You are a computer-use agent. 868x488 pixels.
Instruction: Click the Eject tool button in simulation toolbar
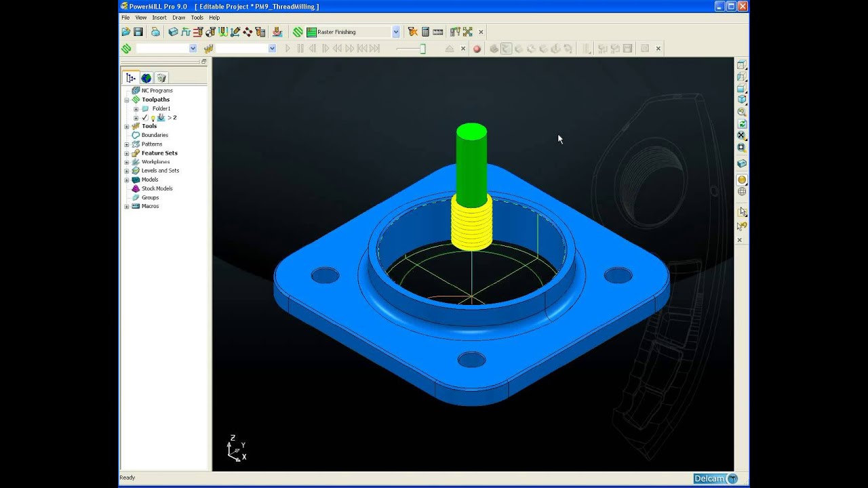(450, 49)
